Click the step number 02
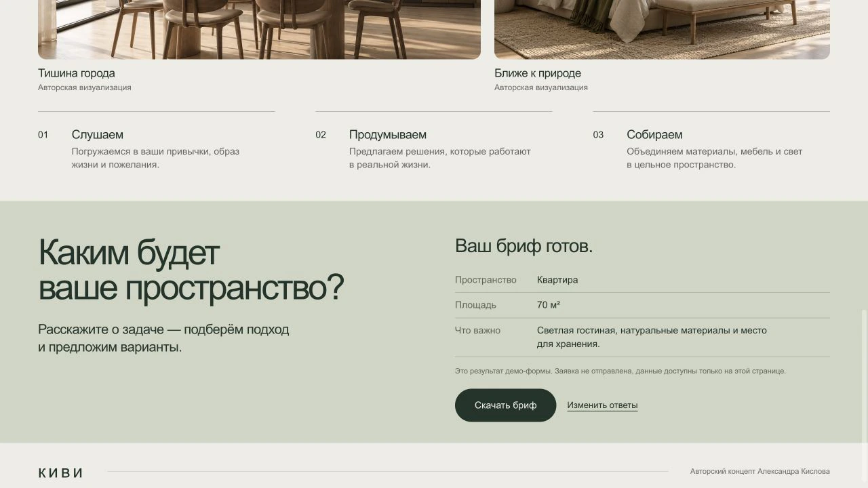The height and width of the screenshot is (488, 868). point(321,135)
